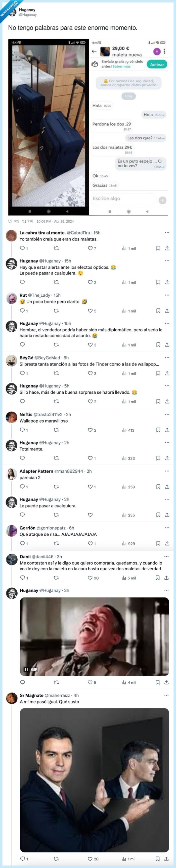The image size is (176, 868).
Task: Open Huganay's profile name at top
Action: tap(27, 10)
